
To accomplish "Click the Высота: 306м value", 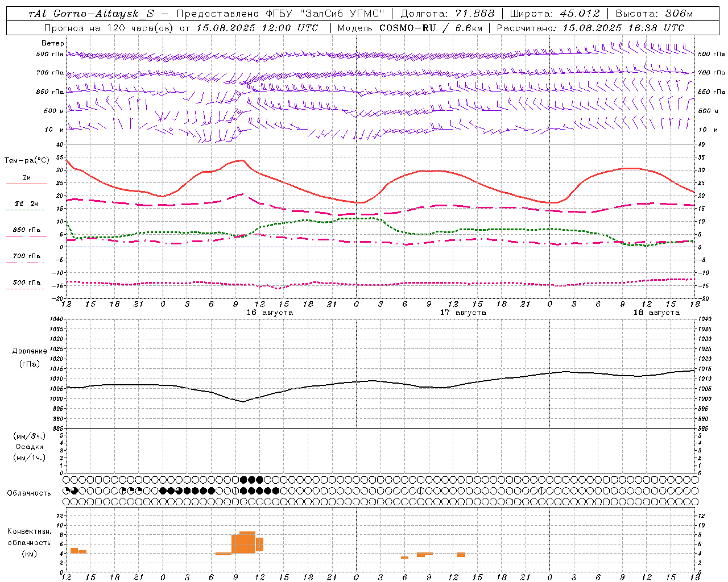I will pos(653,14).
